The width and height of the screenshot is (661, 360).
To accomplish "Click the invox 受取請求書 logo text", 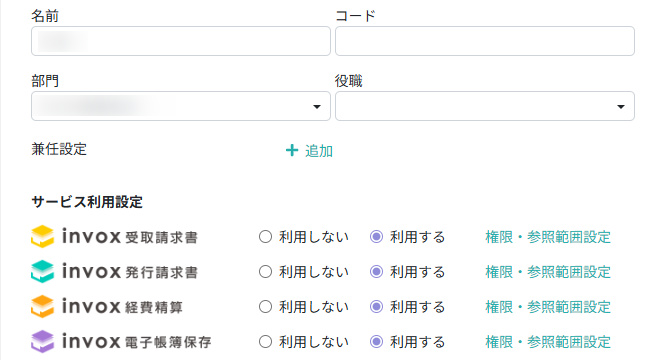I will (x=130, y=236).
